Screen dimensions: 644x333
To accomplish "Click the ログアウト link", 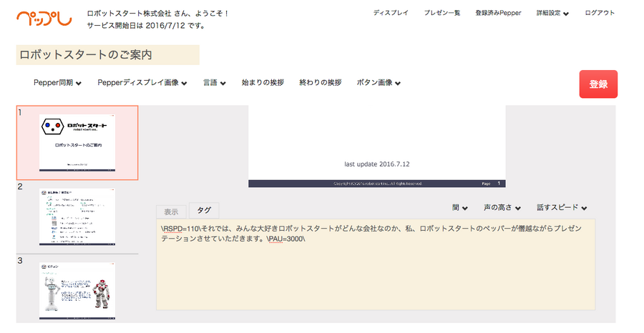I will click(599, 13).
